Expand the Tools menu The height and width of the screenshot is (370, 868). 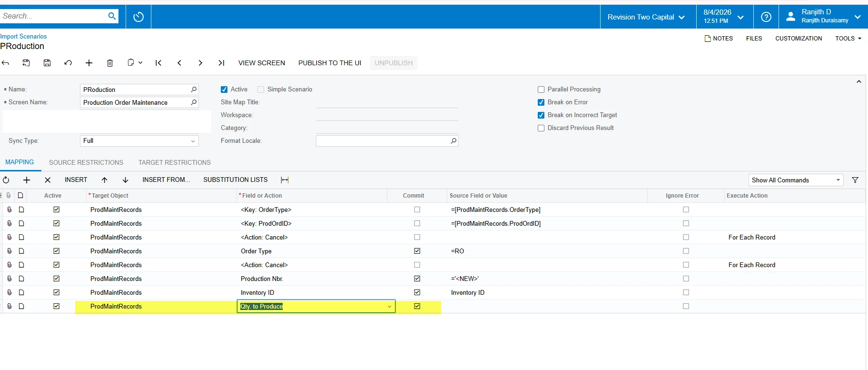click(x=848, y=39)
